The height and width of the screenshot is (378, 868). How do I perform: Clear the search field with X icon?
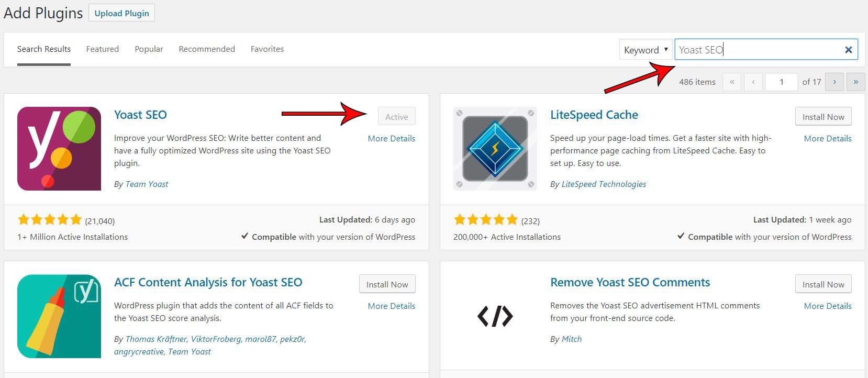(848, 50)
